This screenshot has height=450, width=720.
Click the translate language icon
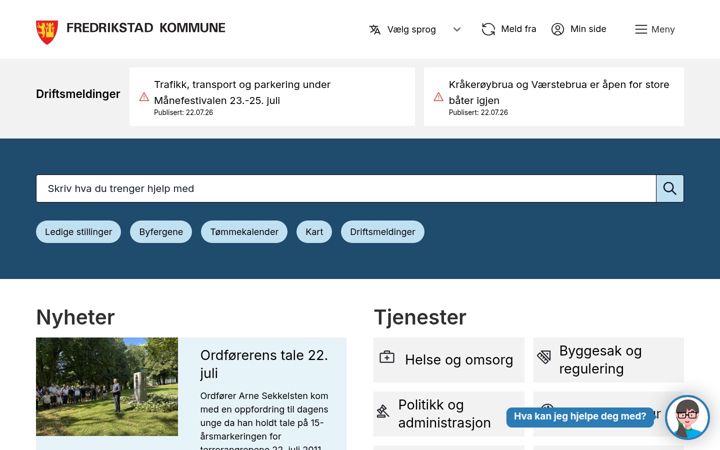tap(375, 29)
